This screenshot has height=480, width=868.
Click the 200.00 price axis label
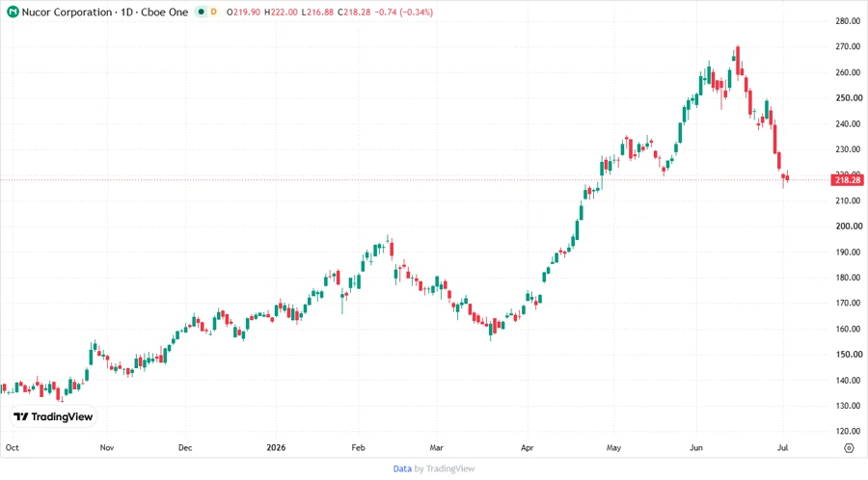pos(848,227)
